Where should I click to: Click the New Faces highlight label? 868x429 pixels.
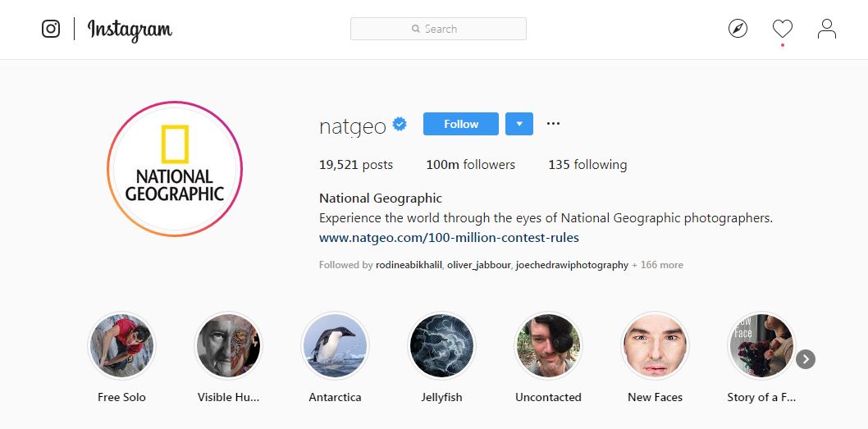pyautogui.click(x=655, y=398)
